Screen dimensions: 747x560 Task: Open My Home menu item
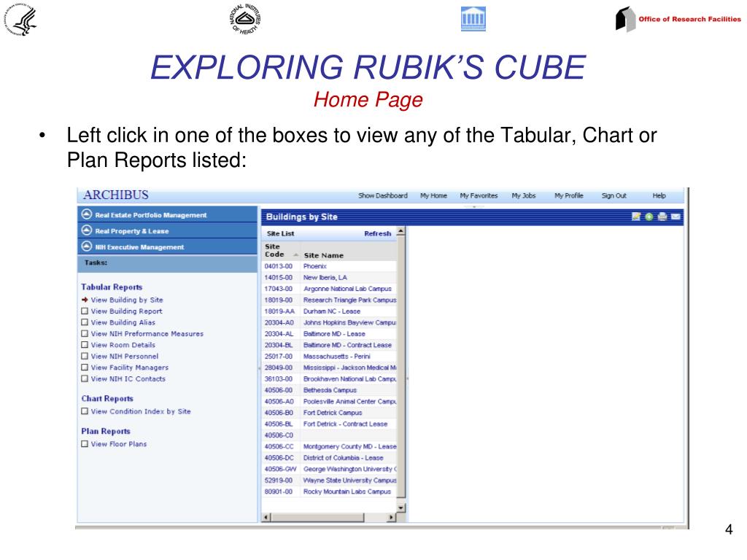[x=433, y=195]
